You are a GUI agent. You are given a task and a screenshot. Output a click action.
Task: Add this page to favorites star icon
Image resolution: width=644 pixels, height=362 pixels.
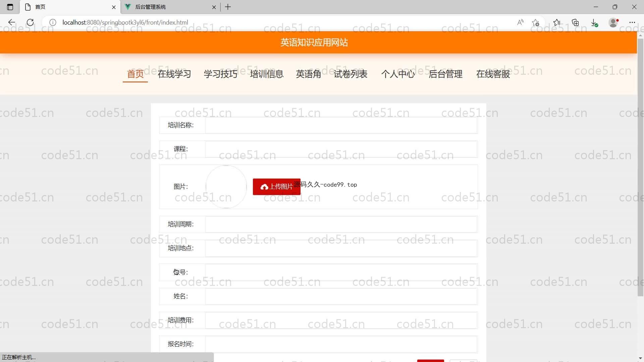[x=536, y=22]
